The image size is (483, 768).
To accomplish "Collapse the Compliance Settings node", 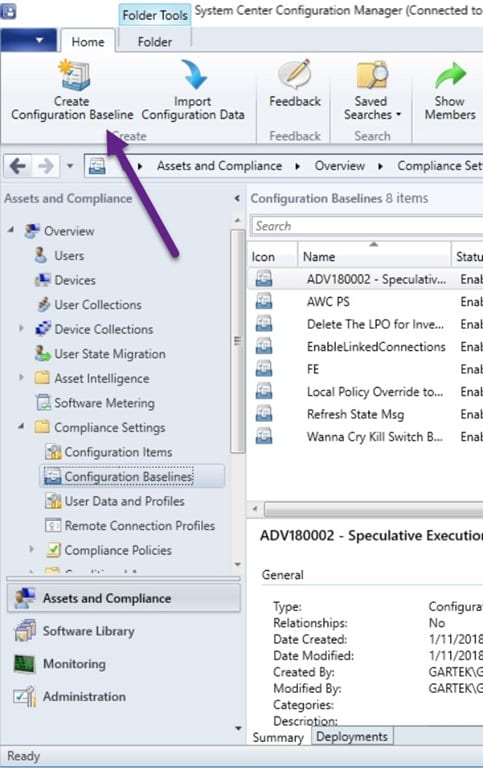I will (x=21, y=427).
